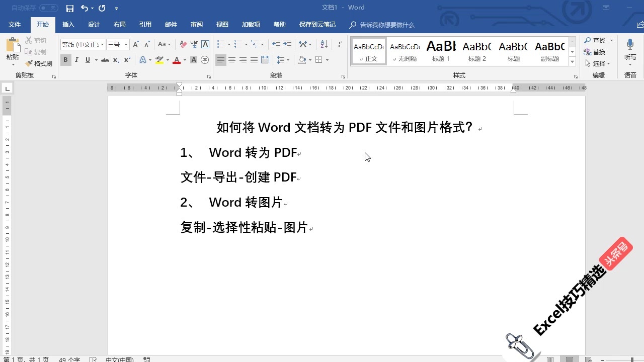
Task: Undo the last action
Action: [x=85, y=8]
